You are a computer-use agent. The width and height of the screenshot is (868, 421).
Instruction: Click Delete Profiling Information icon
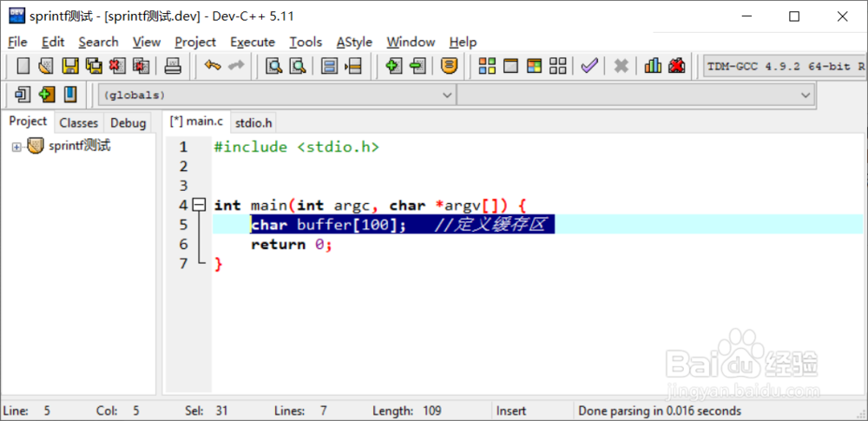click(x=676, y=67)
